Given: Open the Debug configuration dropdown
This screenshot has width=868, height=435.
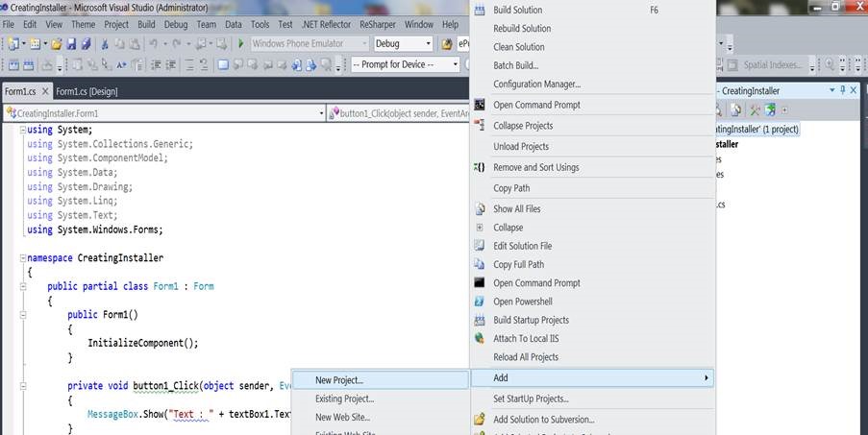Looking at the screenshot, I should (429, 44).
